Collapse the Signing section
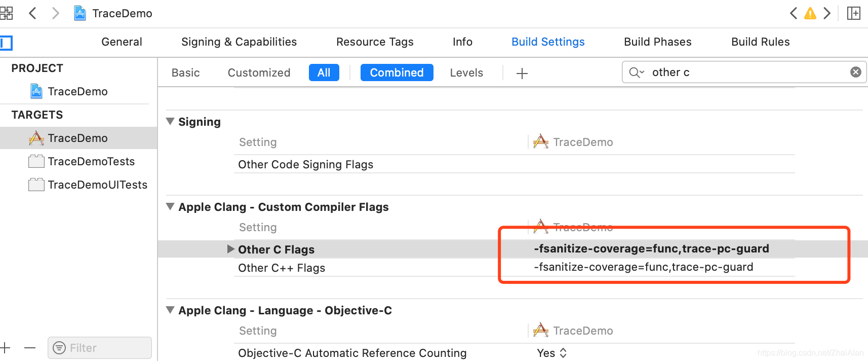Viewport: 868px width, 362px height. 170,122
